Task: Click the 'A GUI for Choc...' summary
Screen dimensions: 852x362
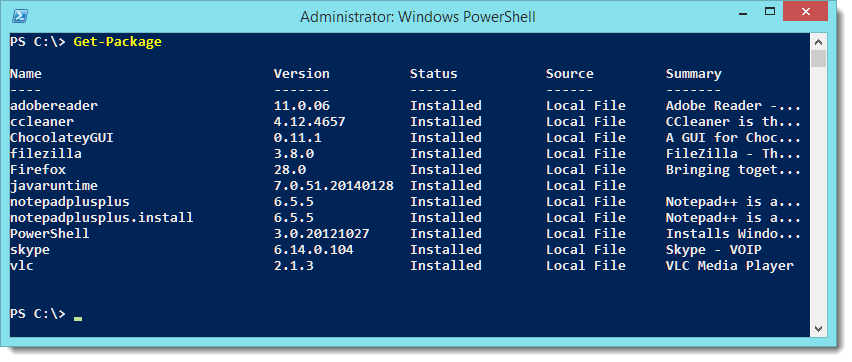Action: (x=734, y=138)
